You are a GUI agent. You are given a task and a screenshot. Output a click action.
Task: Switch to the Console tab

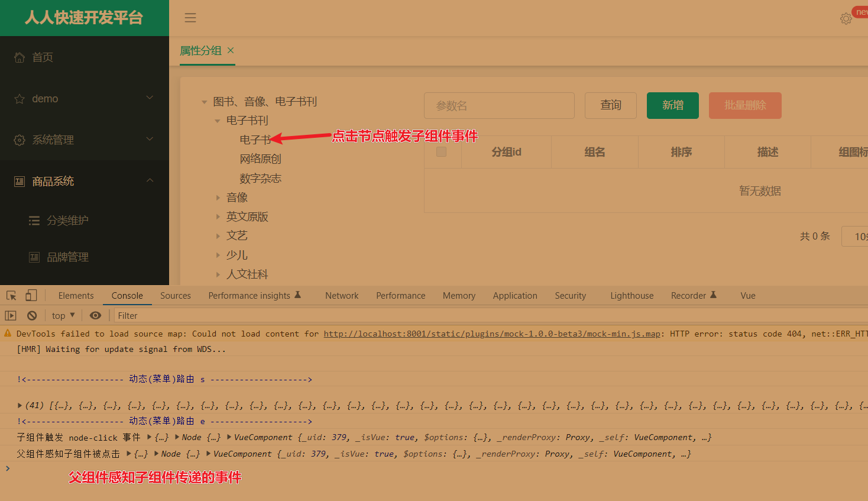coord(127,296)
